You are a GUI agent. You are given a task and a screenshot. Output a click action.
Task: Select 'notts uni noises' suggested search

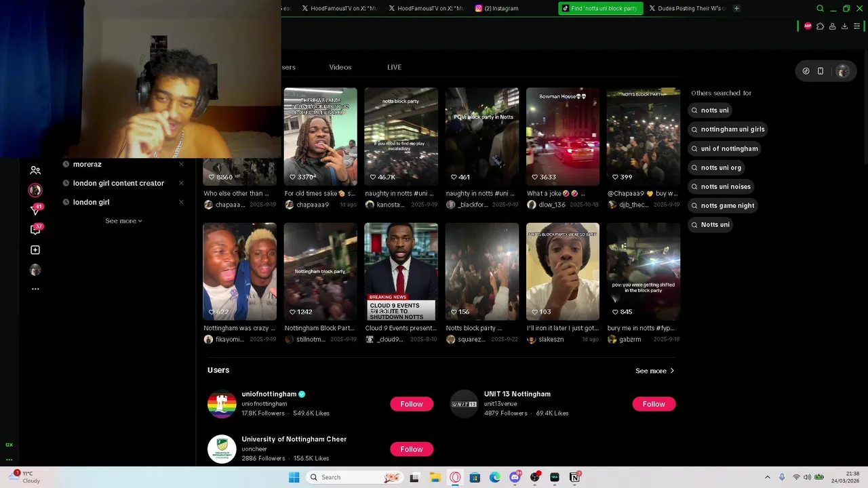[720, 186]
